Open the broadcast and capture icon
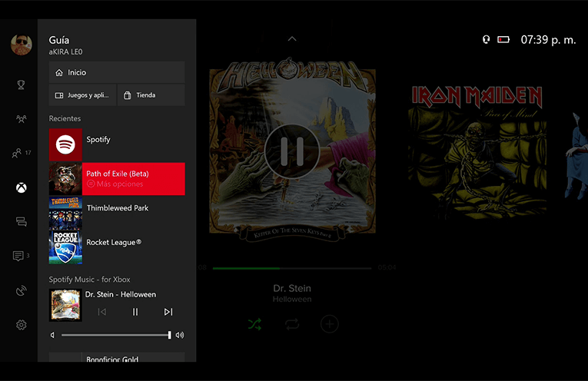The image size is (588, 381). pos(22,290)
